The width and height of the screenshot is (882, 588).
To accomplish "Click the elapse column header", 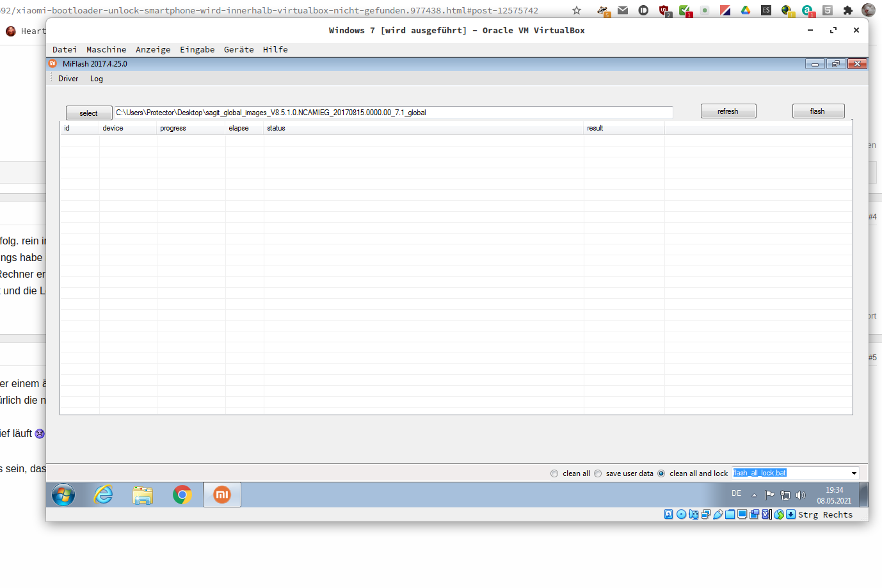I will click(245, 128).
